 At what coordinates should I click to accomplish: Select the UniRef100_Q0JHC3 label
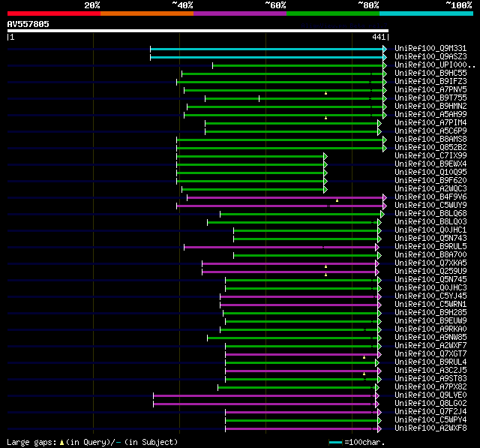coord(430,288)
